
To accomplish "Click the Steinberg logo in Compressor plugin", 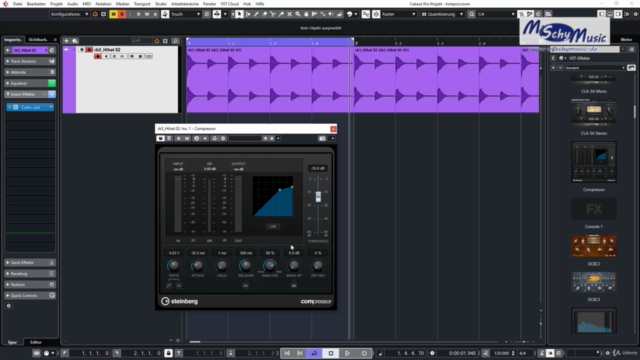I will coord(179,301).
